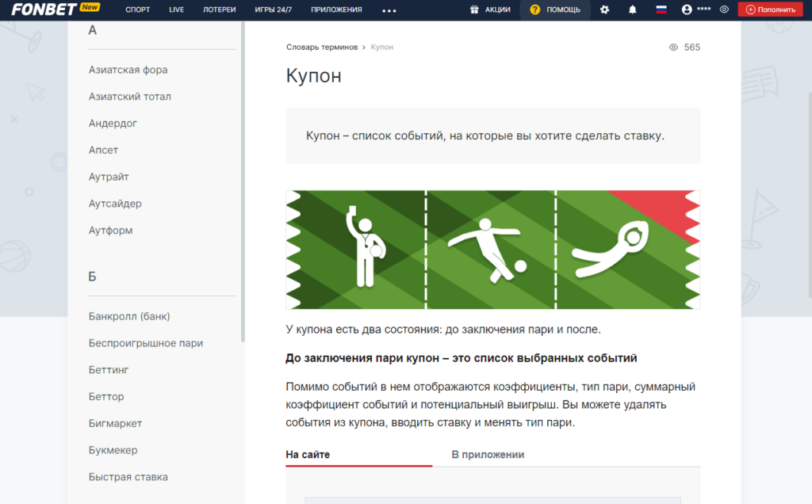Screen dimensions: 812x504
Task: Click the views eye icon by 565
Action: (673, 47)
